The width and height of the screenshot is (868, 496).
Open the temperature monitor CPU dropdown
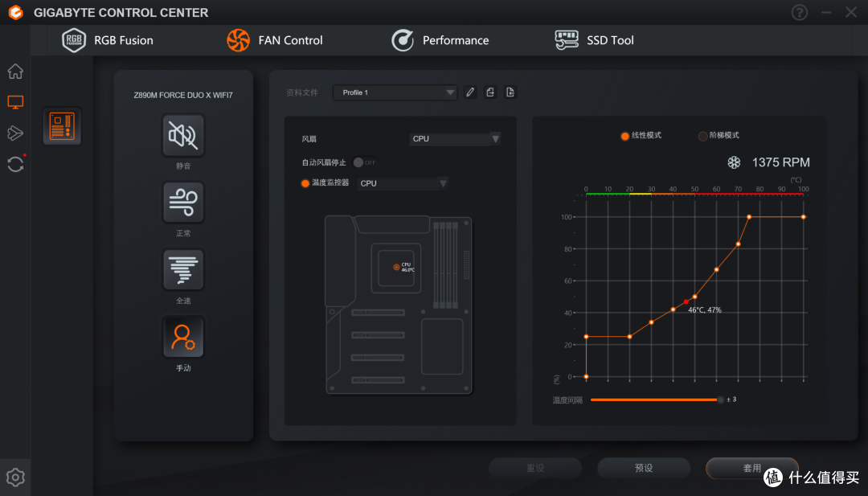(x=403, y=183)
